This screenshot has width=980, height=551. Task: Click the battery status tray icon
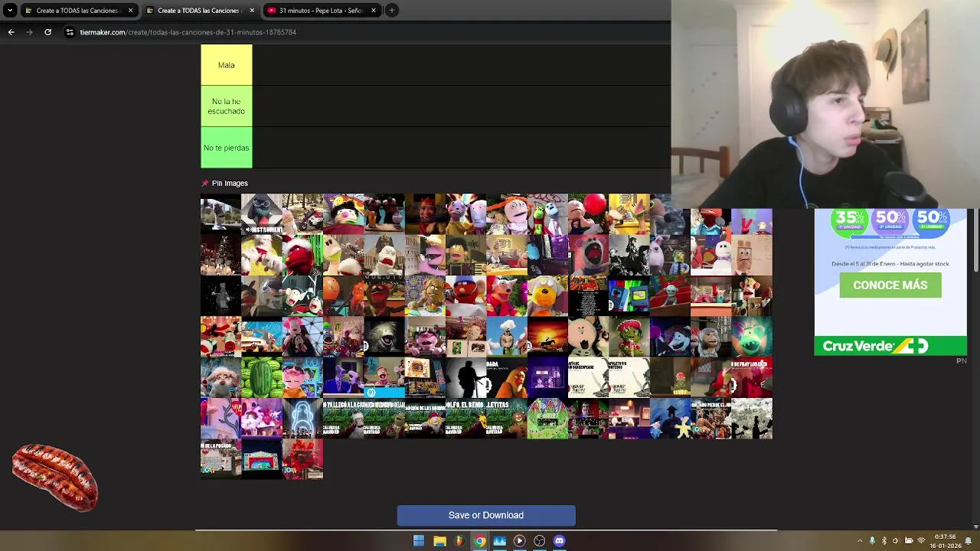coord(908,541)
